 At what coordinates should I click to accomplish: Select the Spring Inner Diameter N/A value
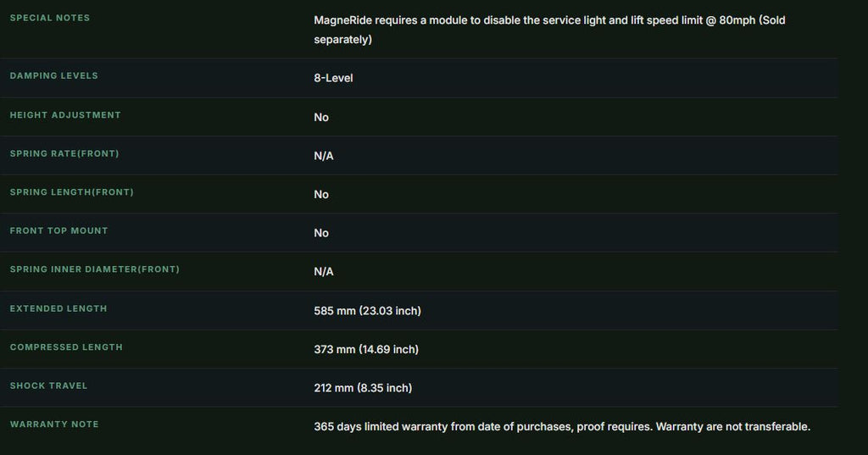[x=323, y=272]
